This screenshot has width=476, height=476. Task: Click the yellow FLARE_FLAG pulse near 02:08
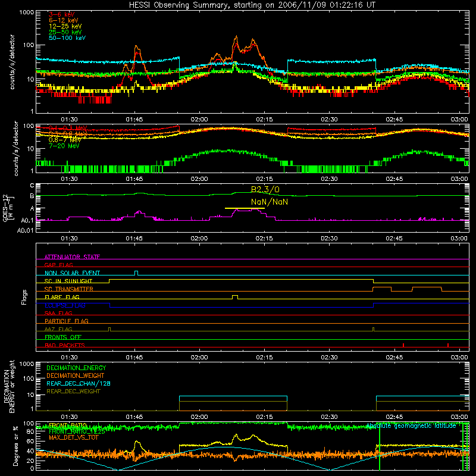[x=234, y=297]
